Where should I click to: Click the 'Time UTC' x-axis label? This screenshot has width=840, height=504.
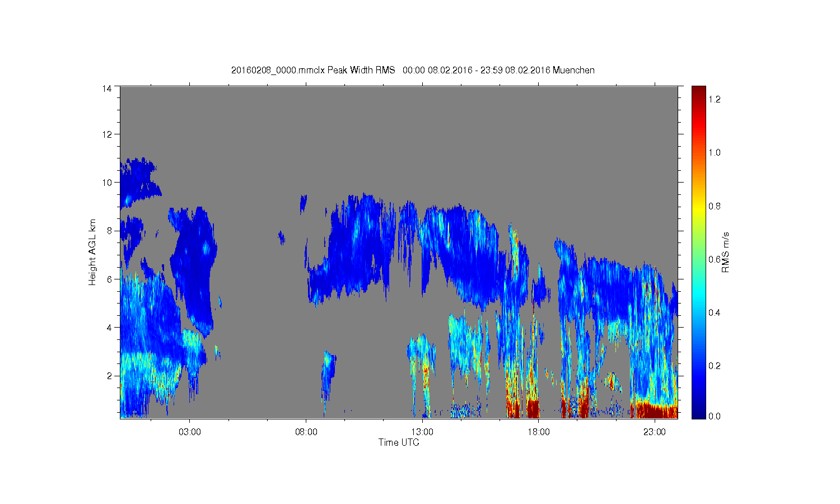(399, 442)
